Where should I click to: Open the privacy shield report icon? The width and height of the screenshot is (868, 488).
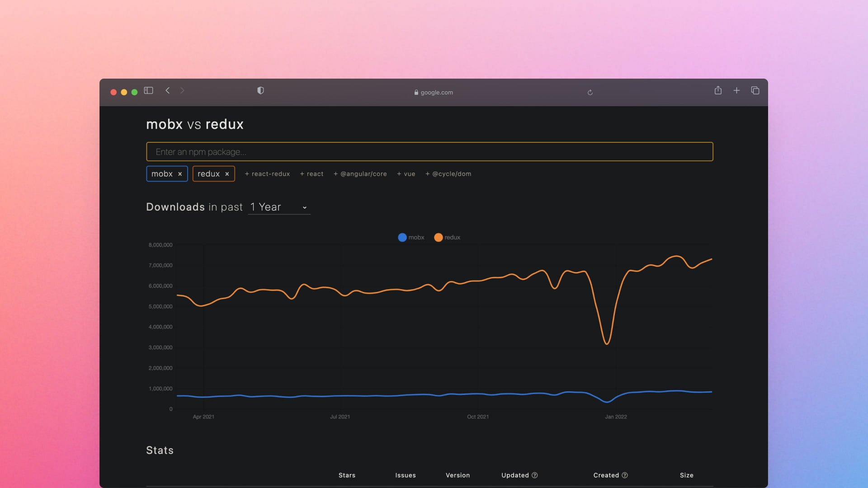pos(260,90)
